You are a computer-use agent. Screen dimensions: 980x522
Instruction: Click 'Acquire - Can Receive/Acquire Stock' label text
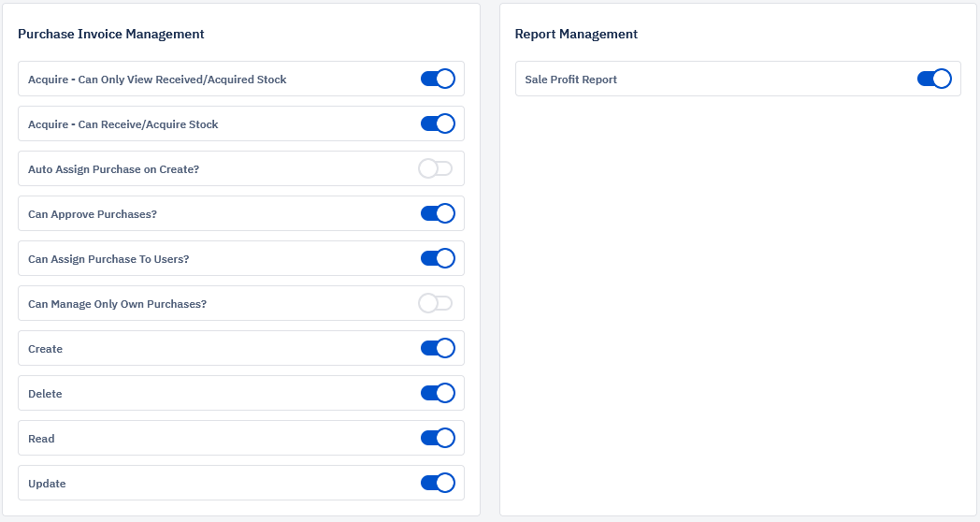click(123, 124)
